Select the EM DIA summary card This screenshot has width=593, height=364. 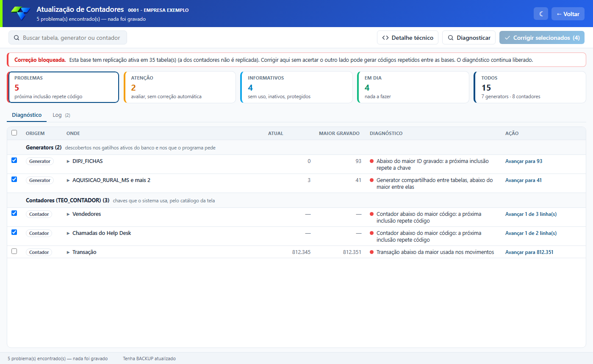tap(413, 87)
